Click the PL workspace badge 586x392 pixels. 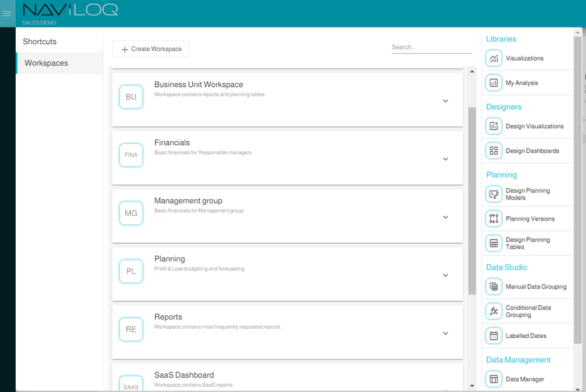[131, 271]
